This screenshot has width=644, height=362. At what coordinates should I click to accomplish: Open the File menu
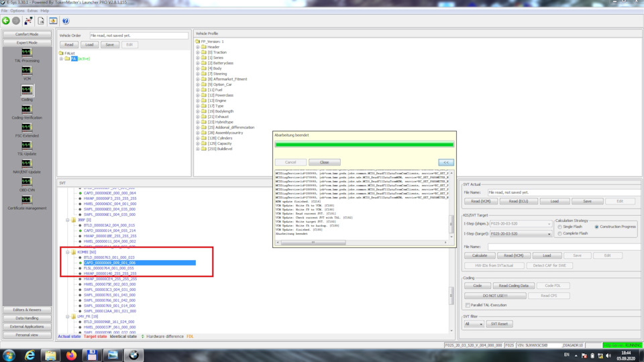(5, 11)
